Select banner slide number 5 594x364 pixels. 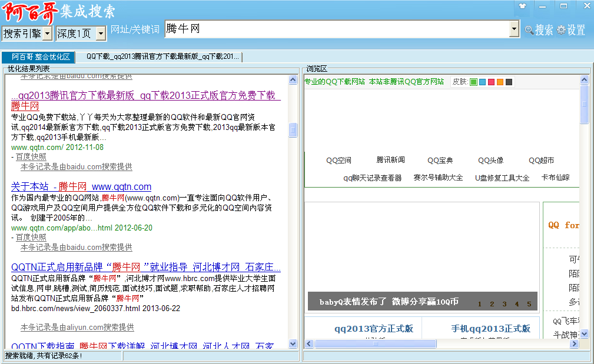click(529, 304)
